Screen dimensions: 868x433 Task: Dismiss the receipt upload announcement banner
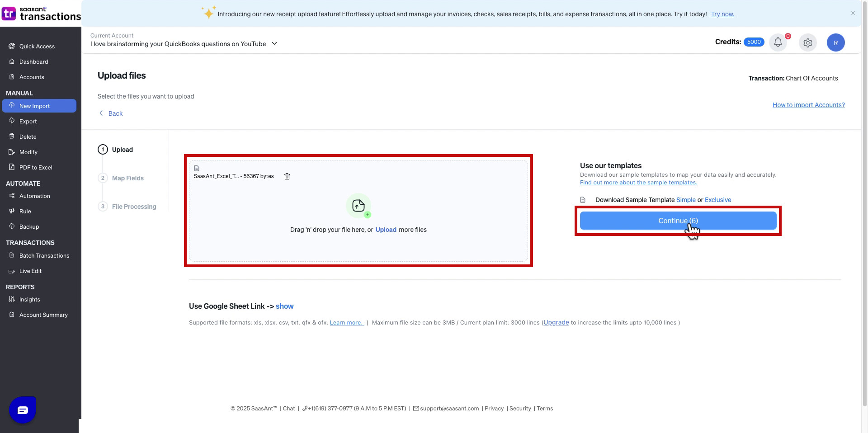coord(853,13)
